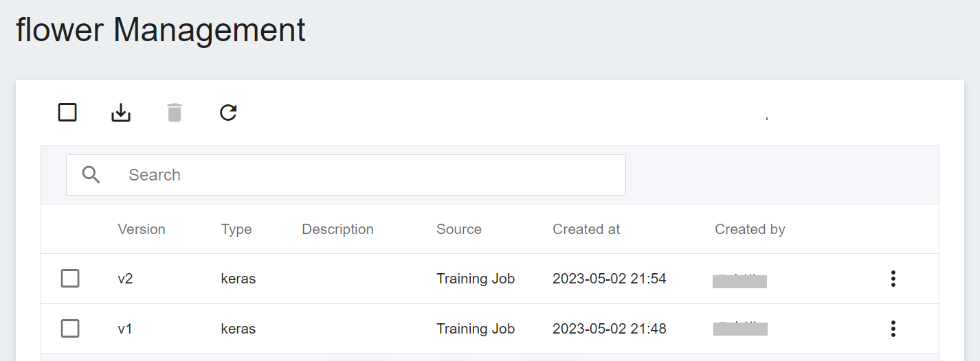Click the 2023-05-02 21:54 timestamp

(610, 279)
